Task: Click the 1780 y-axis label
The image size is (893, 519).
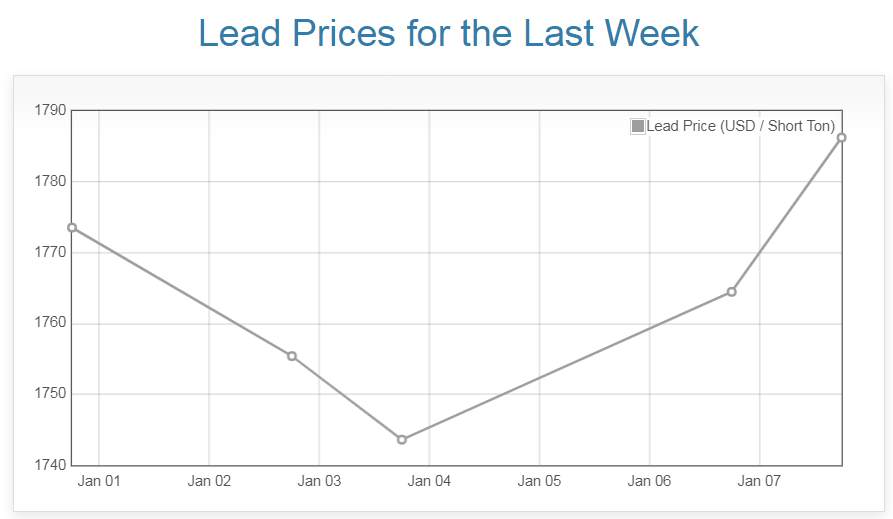Action: (x=49, y=182)
